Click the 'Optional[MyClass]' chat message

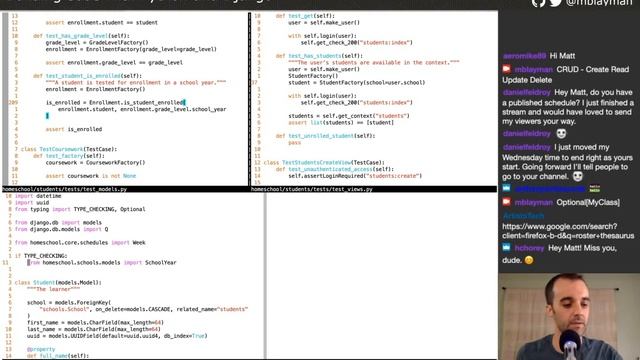point(588,202)
